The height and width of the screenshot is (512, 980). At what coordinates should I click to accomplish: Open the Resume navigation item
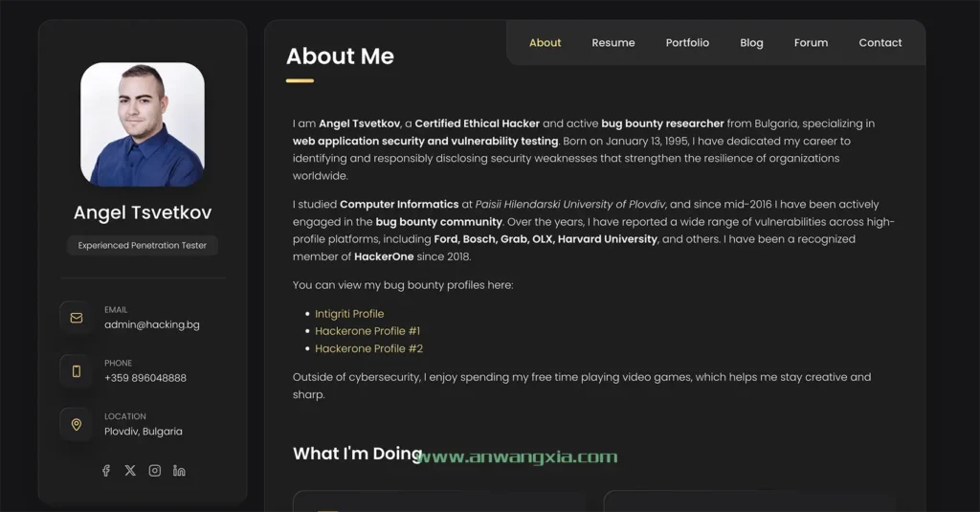(x=613, y=43)
